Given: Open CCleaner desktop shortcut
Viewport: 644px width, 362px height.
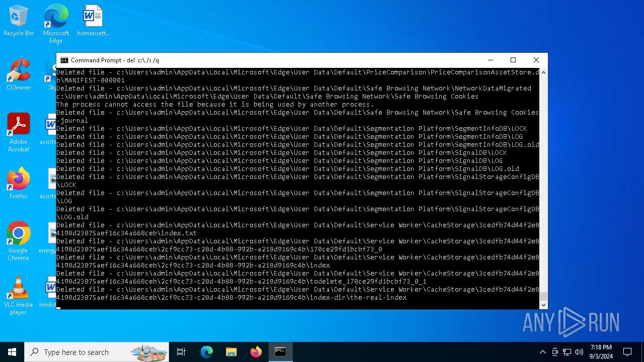Looking at the screenshot, I should 19,75.
